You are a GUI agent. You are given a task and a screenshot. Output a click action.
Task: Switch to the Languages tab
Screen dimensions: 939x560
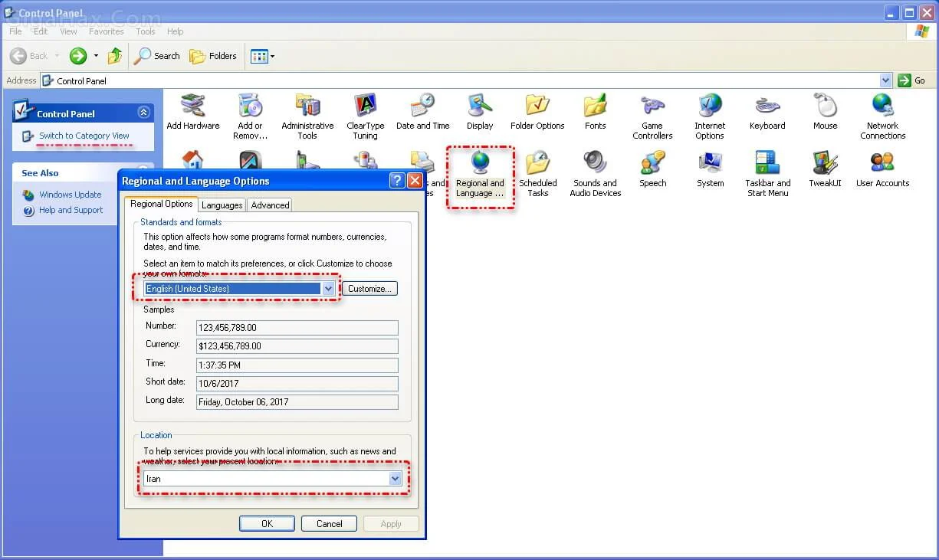click(x=222, y=205)
